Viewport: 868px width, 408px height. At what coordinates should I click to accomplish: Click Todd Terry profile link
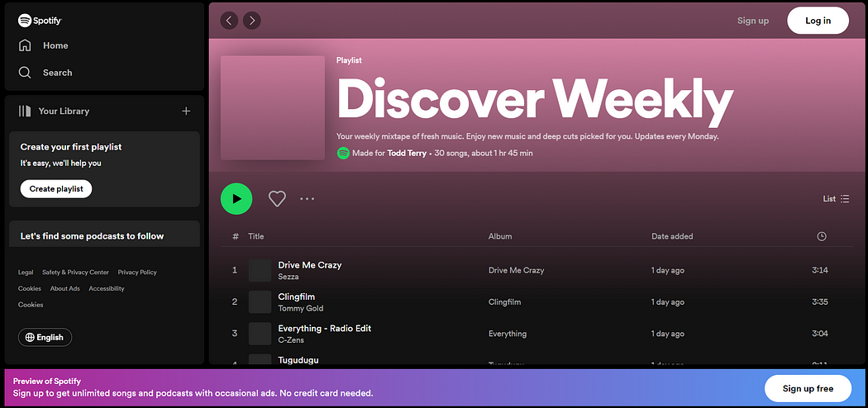click(x=407, y=153)
